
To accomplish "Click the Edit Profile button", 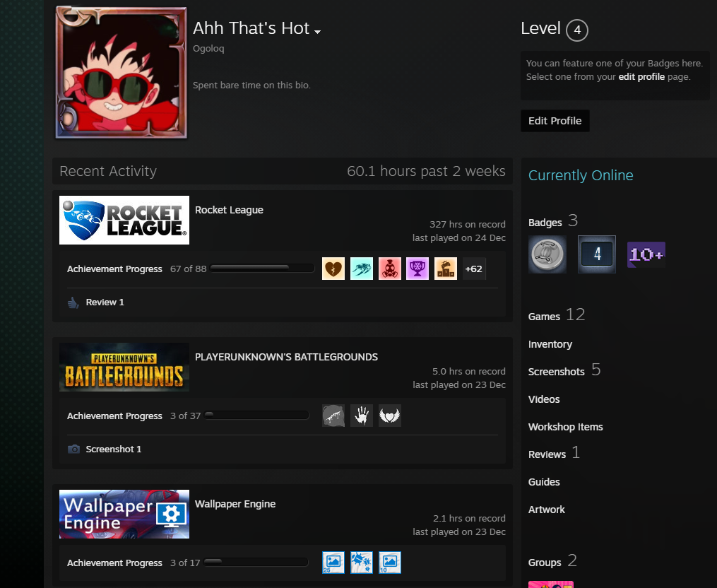I will pos(555,121).
